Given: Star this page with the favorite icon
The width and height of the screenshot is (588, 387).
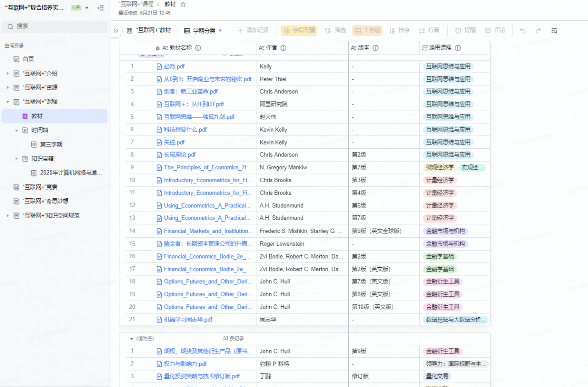Looking at the screenshot, I should [183, 4].
